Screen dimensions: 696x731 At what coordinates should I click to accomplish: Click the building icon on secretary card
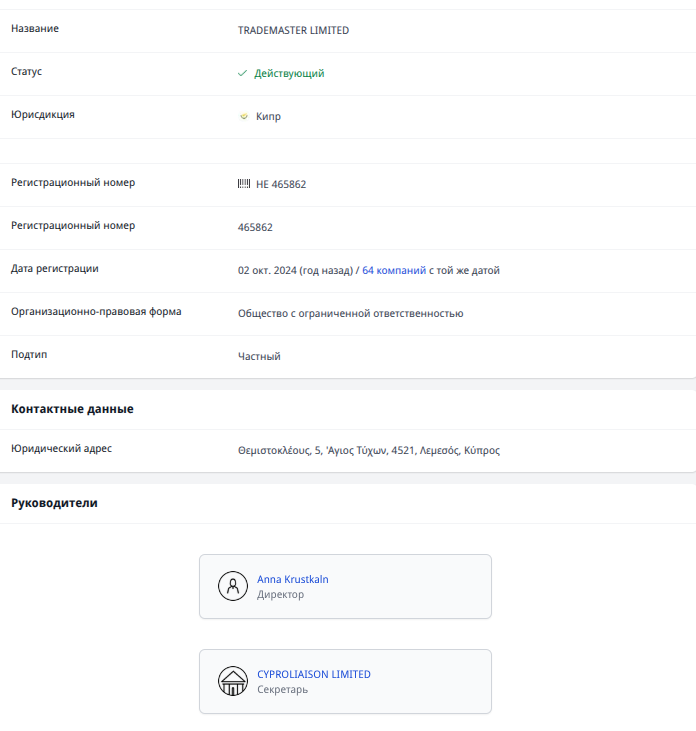232,681
